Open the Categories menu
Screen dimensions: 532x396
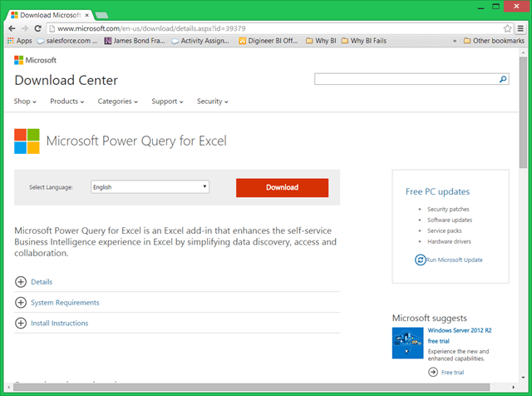pos(117,101)
